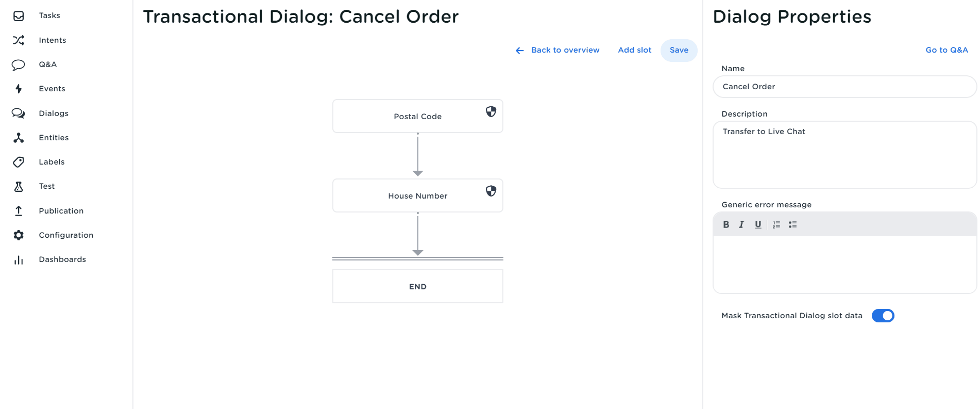
Task: Apply italic formatting in error message toolbar
Action: 741,224
